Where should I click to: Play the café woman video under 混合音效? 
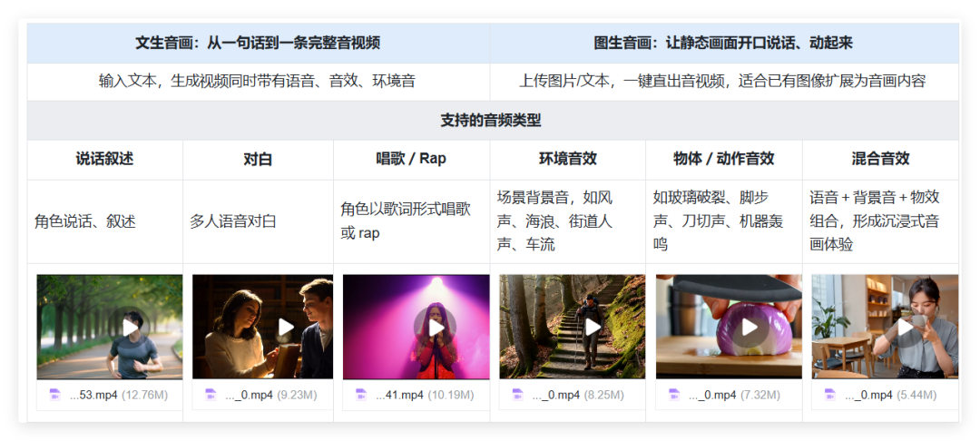tap(905, 327)
